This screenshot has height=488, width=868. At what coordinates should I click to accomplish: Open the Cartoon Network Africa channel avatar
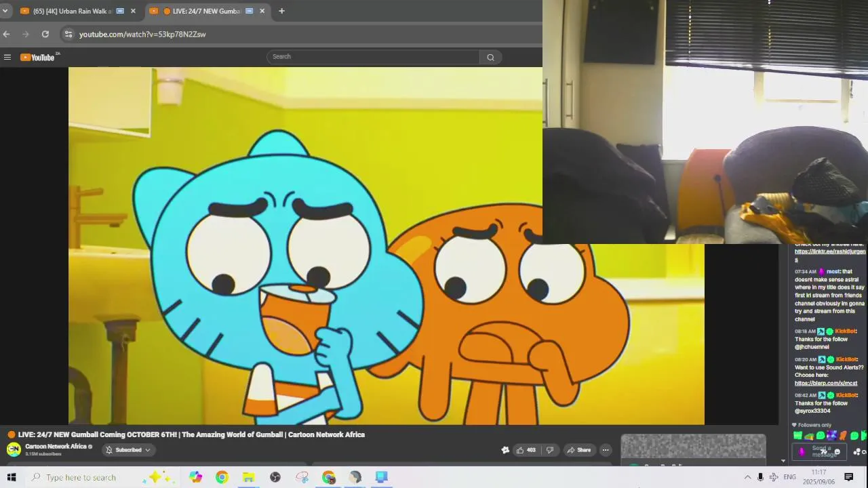(x=14, y=449)
